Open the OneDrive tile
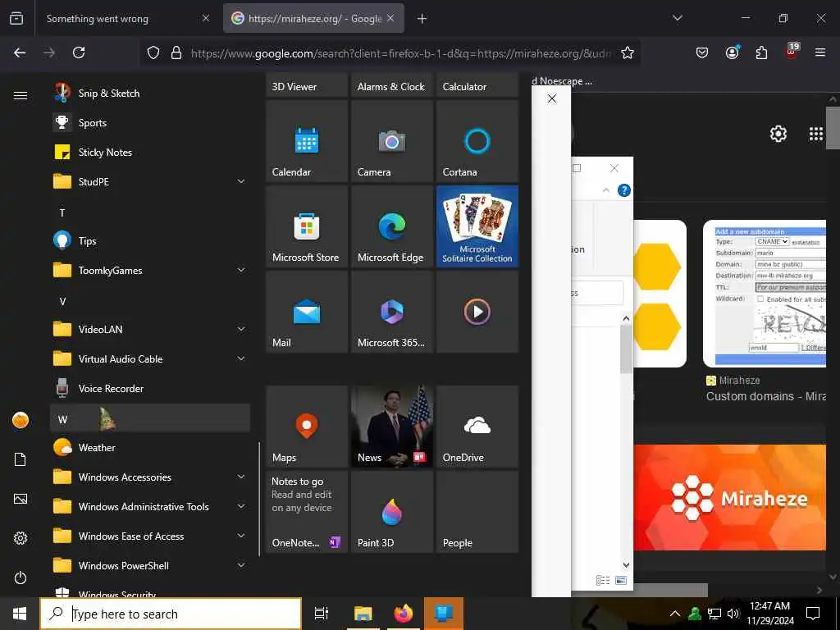840x630 pixels. pyautogui.click(x=477, y=427)
